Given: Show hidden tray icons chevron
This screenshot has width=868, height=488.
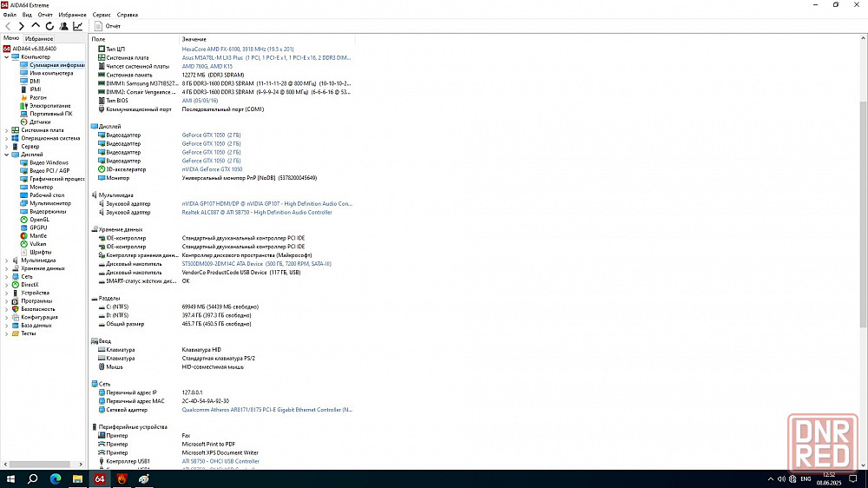Looking at the screenshot, I should [x=771, y=479].
